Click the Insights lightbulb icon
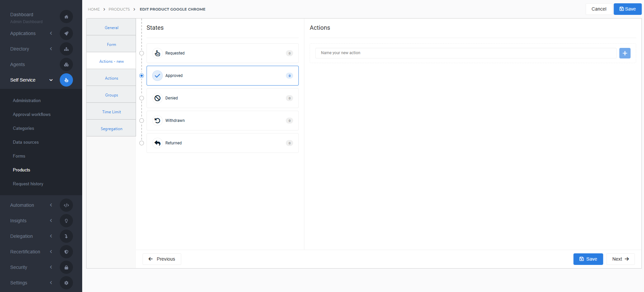This screenshot has height=292, width=644. coord(66,221)
